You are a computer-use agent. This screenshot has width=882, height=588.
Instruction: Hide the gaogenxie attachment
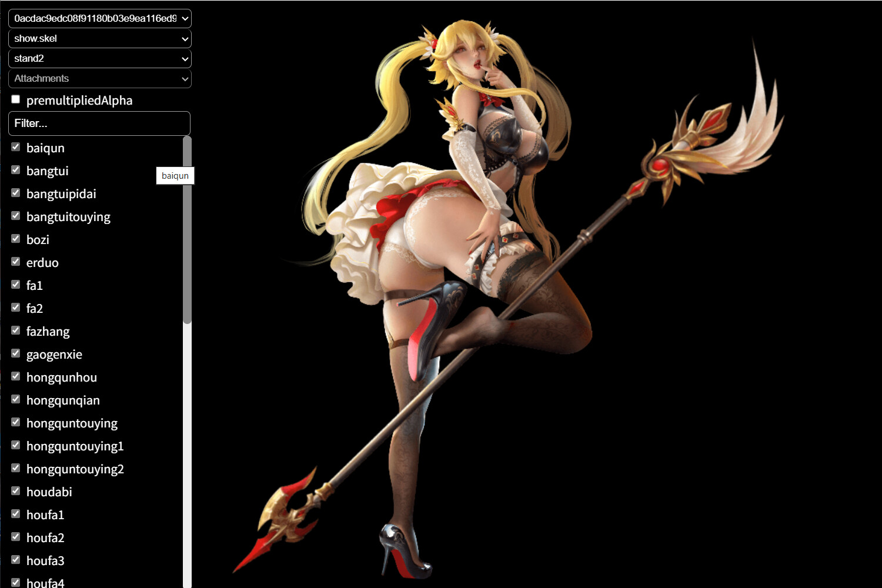pyautogui.click(x=16, y=353)
